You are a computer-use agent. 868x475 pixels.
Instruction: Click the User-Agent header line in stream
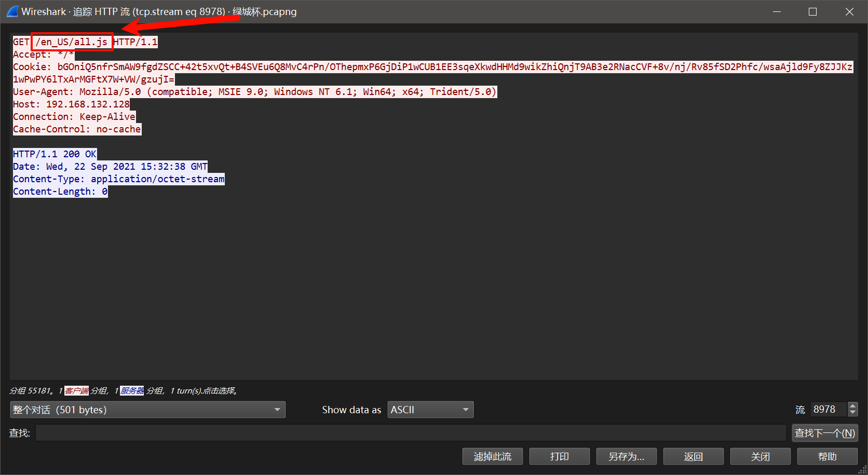[254, 92]
